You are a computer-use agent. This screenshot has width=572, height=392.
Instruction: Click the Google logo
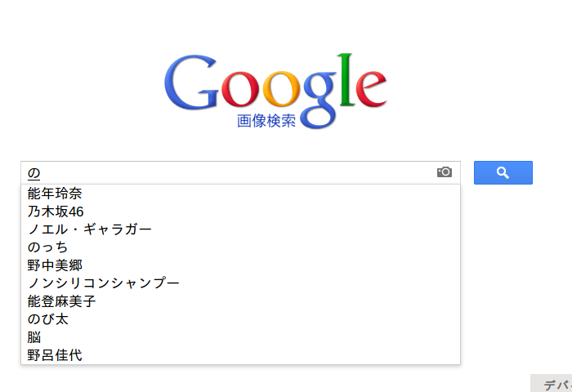(x=275, y=91)
